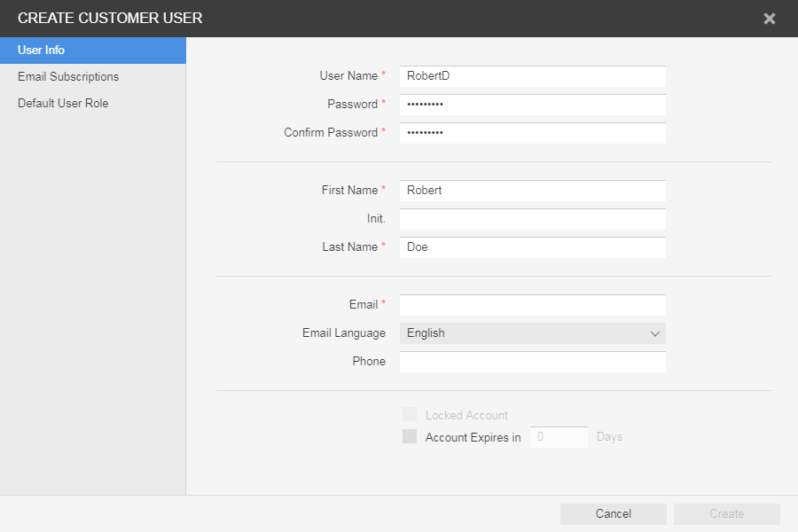Select the First Name input box
Image resolution: width=798 pixels, height=532 pixels.
pyautogui.click(x=532, y=191)
